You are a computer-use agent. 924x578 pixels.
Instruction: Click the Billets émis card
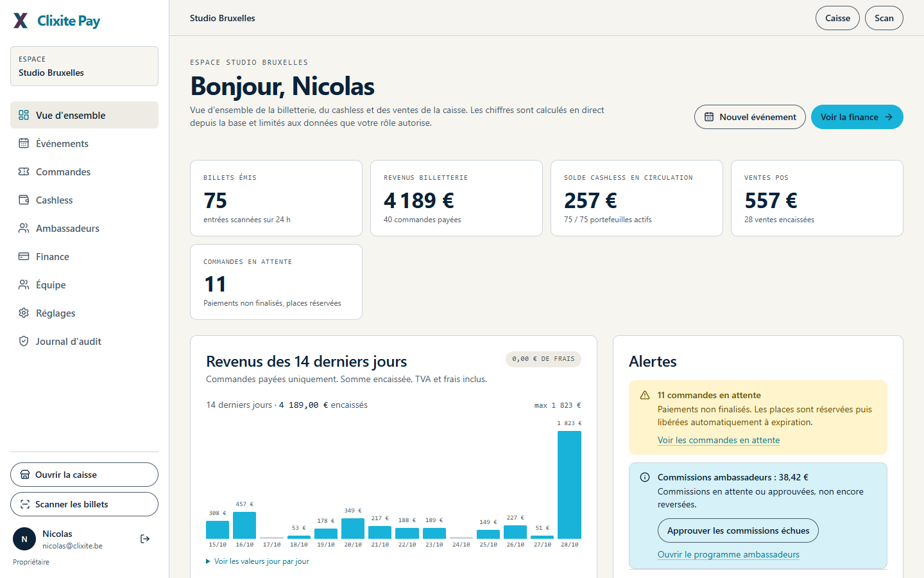[x=276, y=198]
